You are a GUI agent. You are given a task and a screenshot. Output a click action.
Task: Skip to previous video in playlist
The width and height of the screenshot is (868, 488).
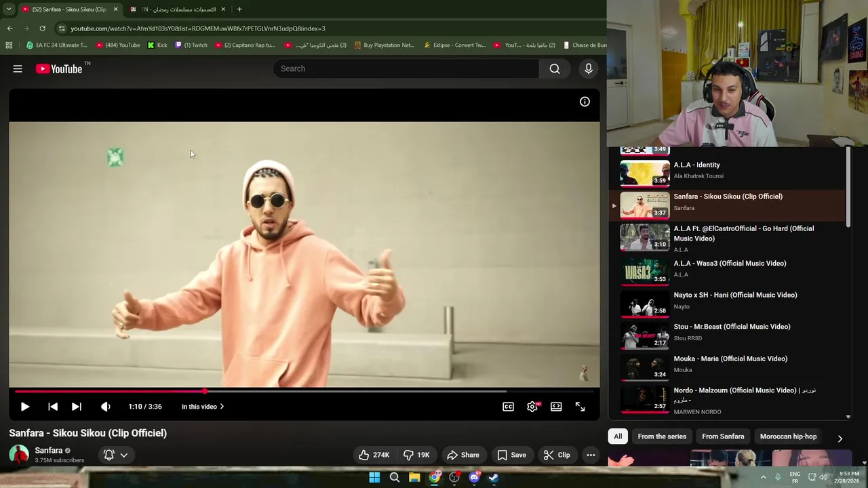coord(53,407)
